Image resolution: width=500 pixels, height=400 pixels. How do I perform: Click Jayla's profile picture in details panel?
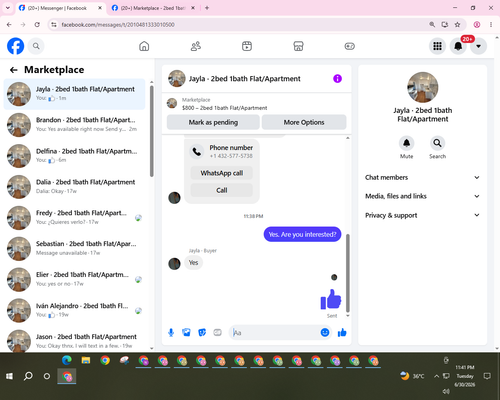[x=423, y=87]
